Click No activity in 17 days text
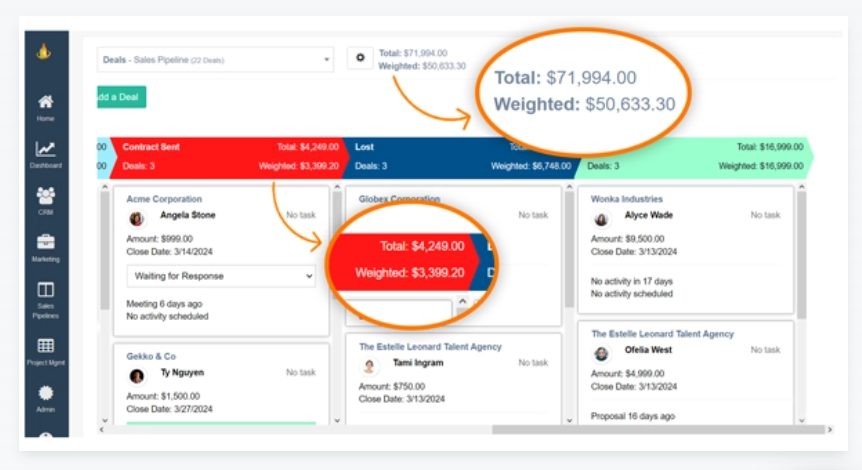This screenshot has height=470, width=862. pyautogui.click(x=632, y=281)
